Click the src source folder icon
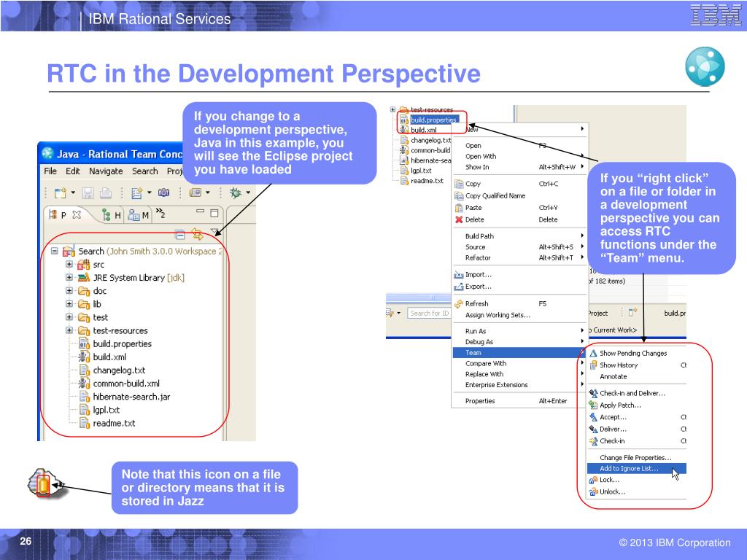This screenshot has width=747, height=560. 84,264
